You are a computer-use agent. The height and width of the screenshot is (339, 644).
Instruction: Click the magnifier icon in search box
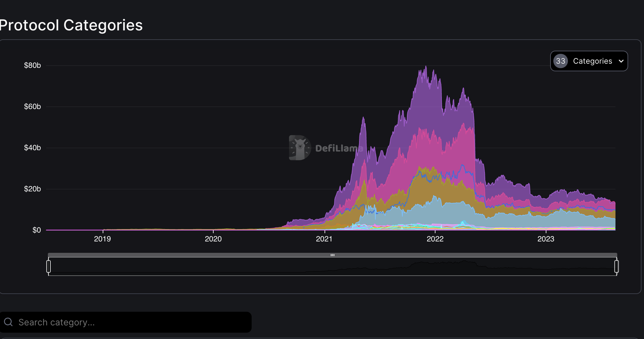point(8,322)
